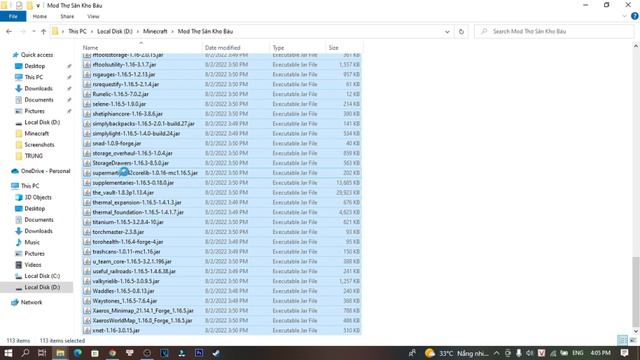The width and height of the screenshot is (640, 360).
Task: Navigate to Minecraft breadcrumb
Action: (155, 31)
